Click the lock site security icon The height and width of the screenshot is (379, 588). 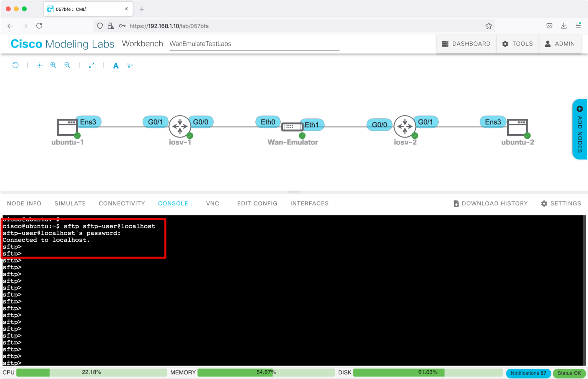(111, 26)
